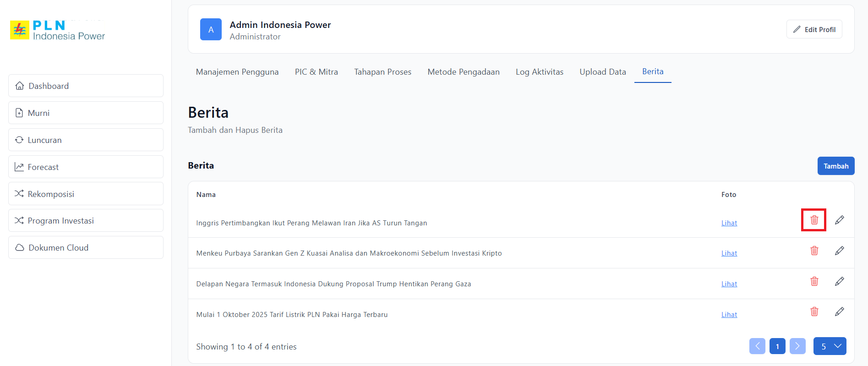The image size is (868, 366).
Task: Click the Tambah button
Action: click(x=835, y=166)
